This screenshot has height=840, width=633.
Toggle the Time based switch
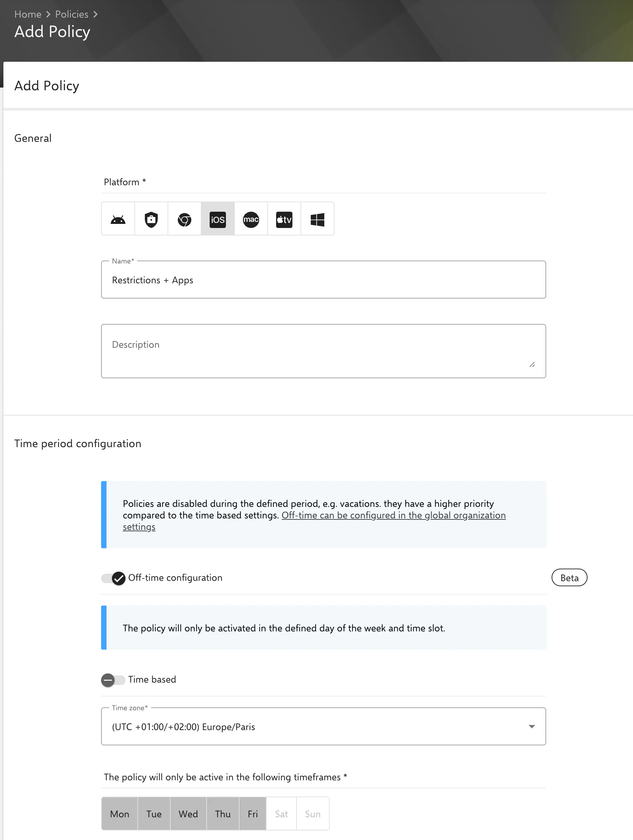point(113,680)
